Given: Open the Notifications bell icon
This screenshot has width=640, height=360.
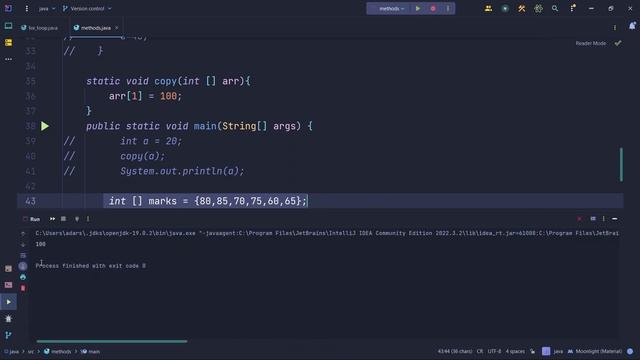Looking at the screenshot, I should pos(632,26).
